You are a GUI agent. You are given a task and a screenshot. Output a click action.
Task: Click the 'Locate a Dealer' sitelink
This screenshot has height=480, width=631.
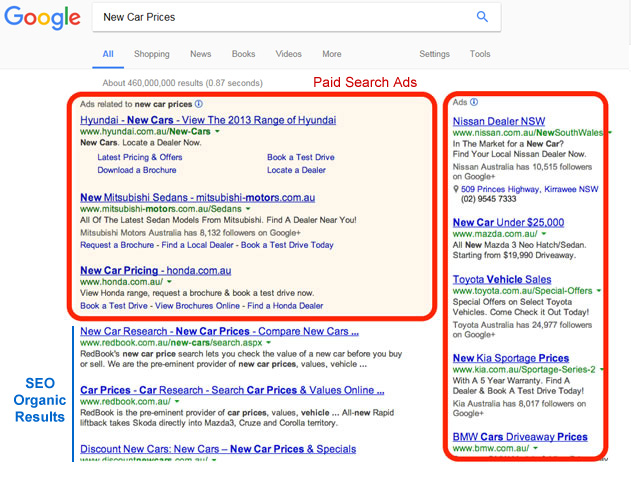pos(296,170)
